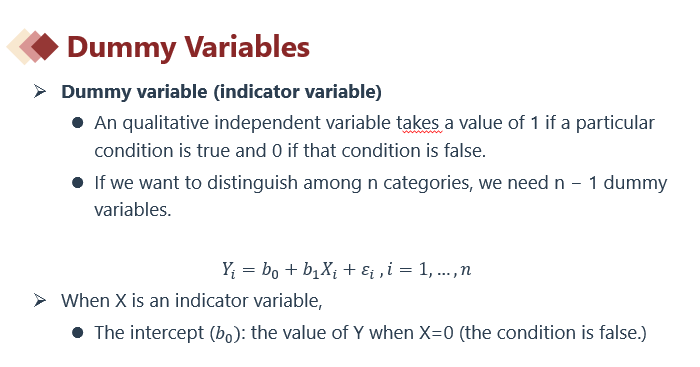Click the round bullet before 'The intercept'

(x=77, y=333)
